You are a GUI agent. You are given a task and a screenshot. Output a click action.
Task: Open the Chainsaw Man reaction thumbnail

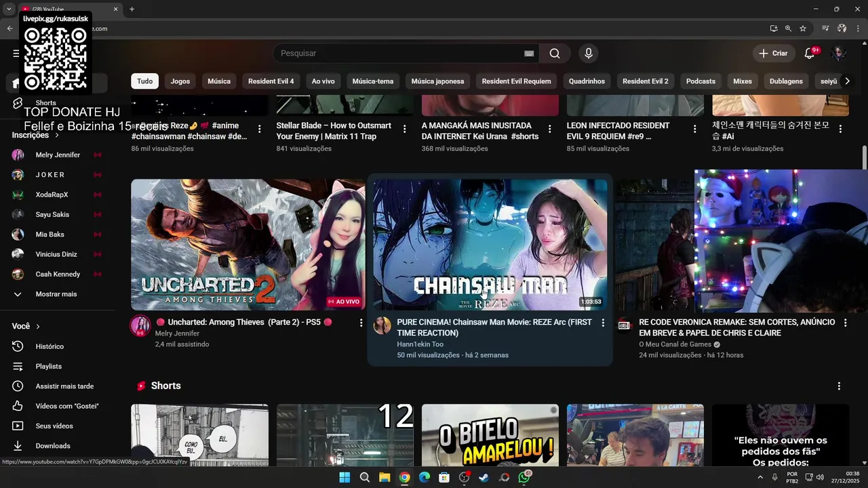click(490, 245)
